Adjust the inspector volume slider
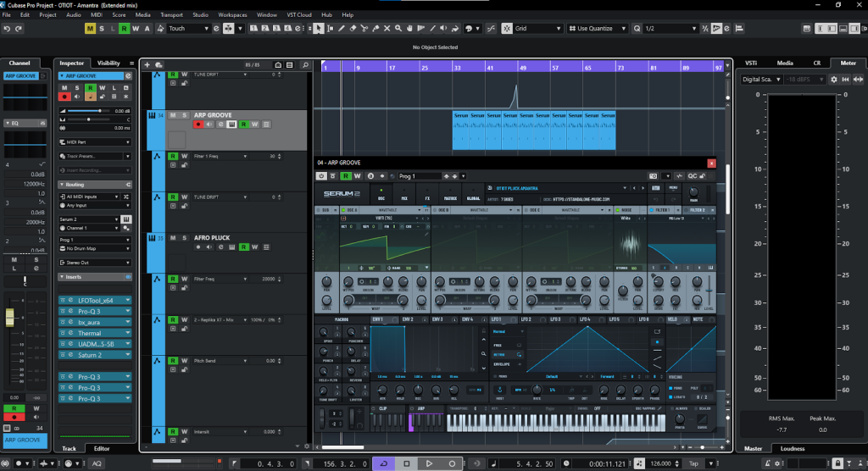This screenshot has width=868, height=471. click(x=100, y=111)
